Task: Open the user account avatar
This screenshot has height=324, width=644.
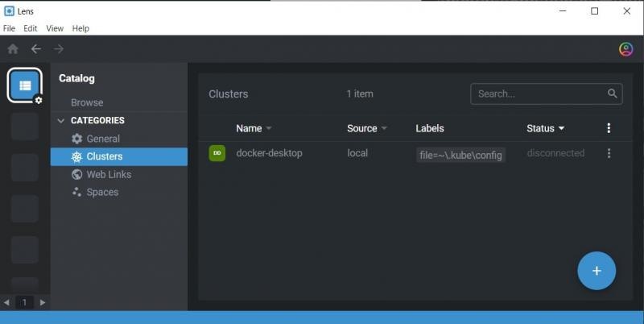Action: click(626, 49)
